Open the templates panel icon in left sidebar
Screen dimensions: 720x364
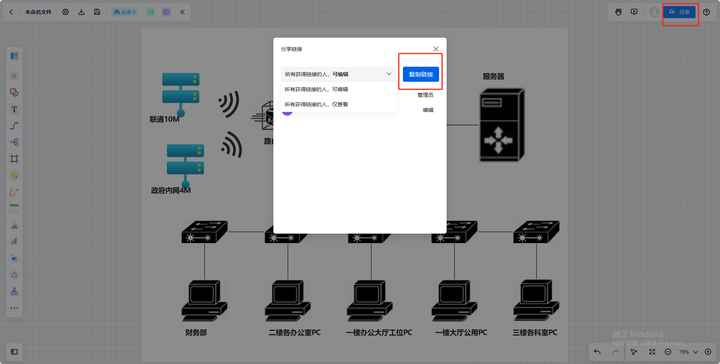coord(14,56)
